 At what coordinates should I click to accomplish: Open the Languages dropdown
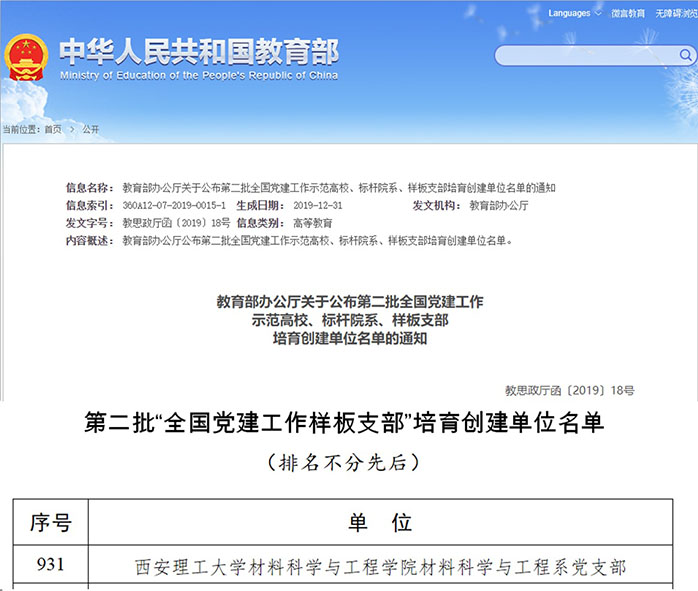(574, 13)
